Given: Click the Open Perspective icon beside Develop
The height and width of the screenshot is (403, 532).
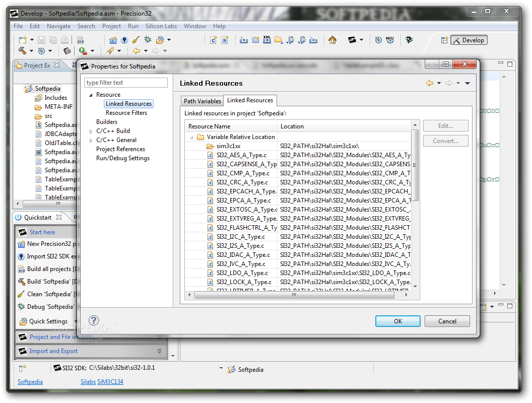Looking at the screenshot, I should click(444, 40).
